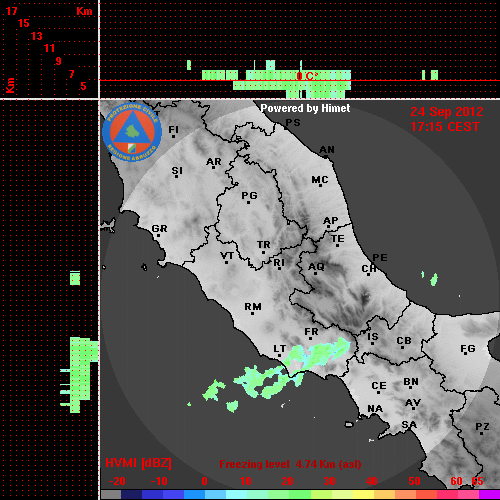The width and height of the screenshot is (500, 500).
Task: Click the RI city label on map
Action: pyautogui.click(x=279, y=263)
